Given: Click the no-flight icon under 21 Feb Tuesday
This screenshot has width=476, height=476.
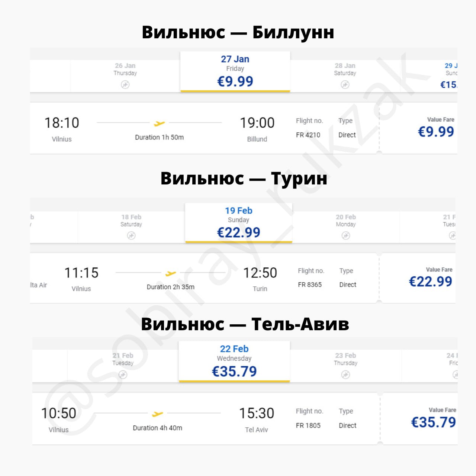Looking at the screenshot, I should pyautogui.click(x=123, y=374).
